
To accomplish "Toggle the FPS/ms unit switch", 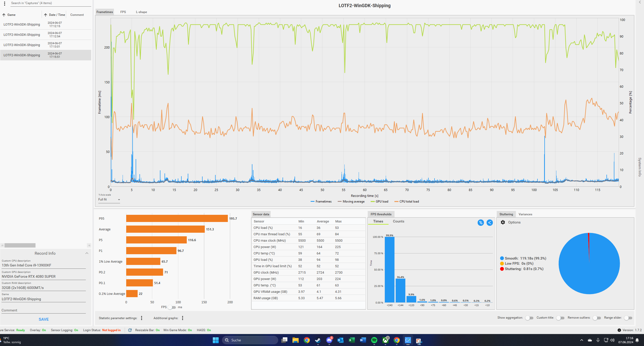I will coord(172,307).
